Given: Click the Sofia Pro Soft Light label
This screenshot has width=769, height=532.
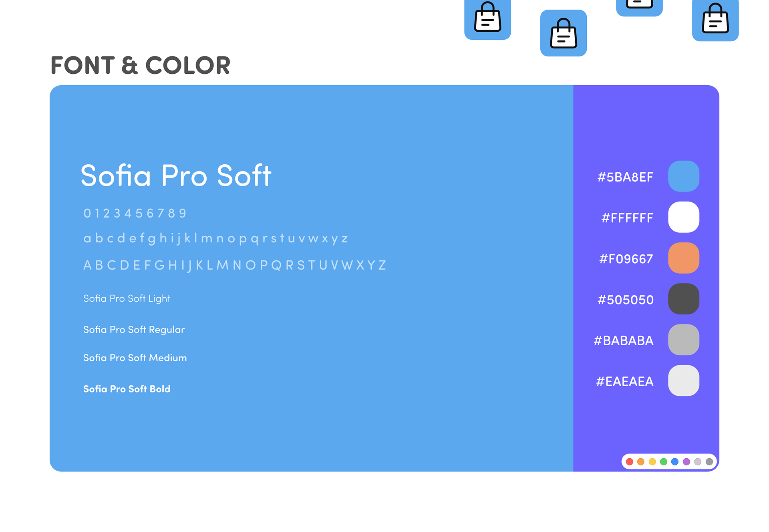Looking at the screenshot, I should (x=127, y=299).
